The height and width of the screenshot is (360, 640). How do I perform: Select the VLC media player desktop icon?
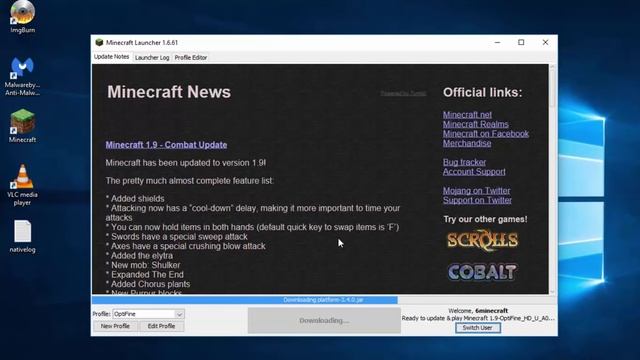[22, 184]
